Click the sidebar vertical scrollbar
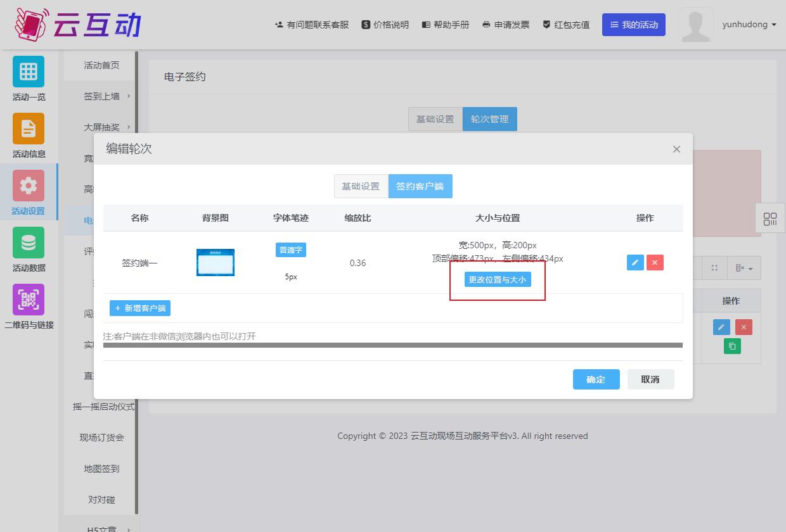 [x=137, y=282]
